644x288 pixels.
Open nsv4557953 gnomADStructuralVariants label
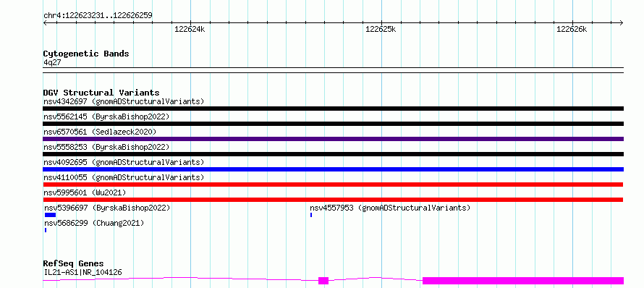390,208
